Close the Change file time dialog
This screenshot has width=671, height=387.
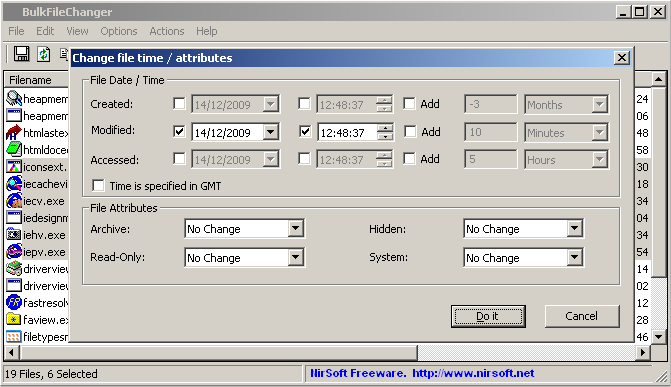[621, 57]
